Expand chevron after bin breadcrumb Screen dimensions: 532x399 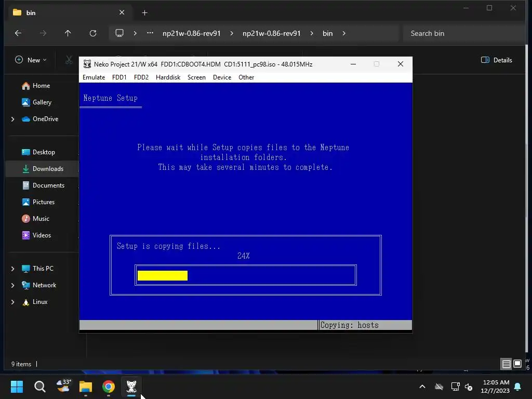[x=344, y=33]
